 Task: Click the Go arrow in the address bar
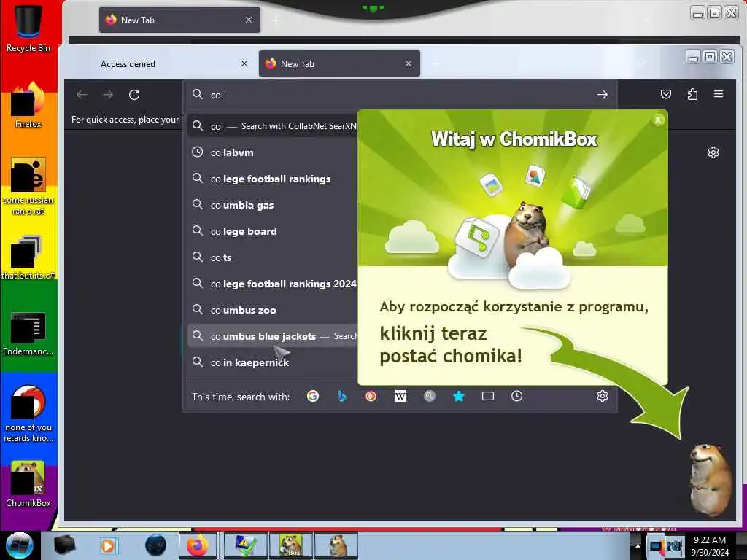(602, 95)
